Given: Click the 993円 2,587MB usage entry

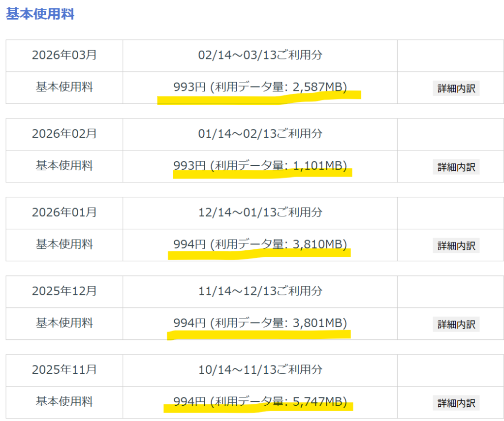Looking at the screenshot, I should [x=260, y=87].
